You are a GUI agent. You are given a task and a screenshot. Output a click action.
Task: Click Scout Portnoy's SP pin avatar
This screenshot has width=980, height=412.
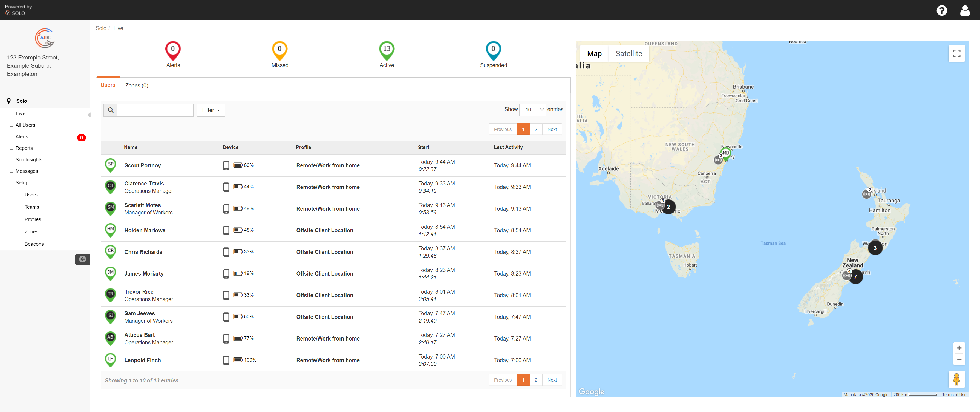point(110,165)
